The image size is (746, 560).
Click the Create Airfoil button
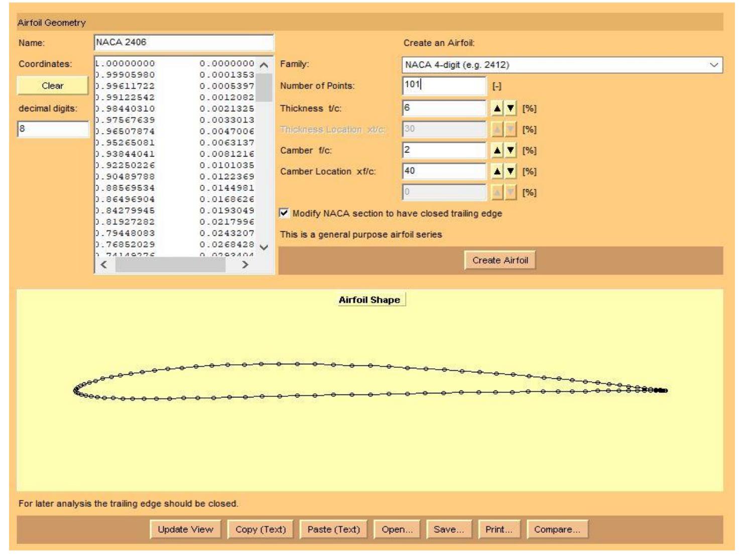point(500,260)
